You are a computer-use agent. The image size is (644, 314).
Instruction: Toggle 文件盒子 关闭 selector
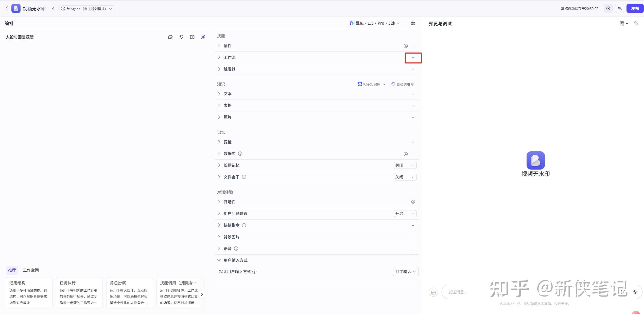click(x=405, y=177)
